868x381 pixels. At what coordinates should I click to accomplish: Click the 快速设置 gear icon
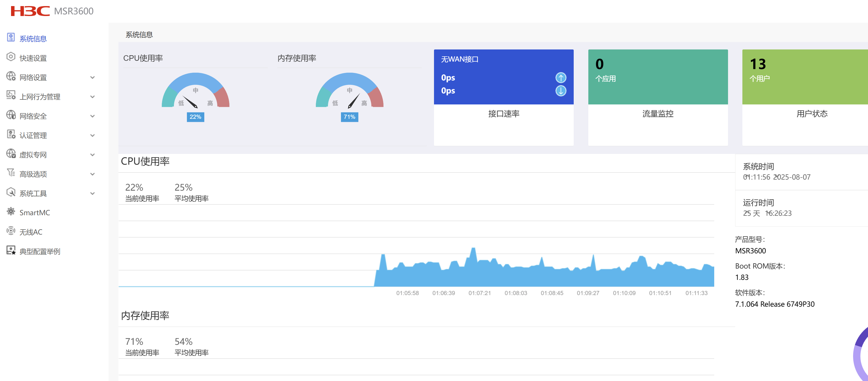tap(11, 57)
